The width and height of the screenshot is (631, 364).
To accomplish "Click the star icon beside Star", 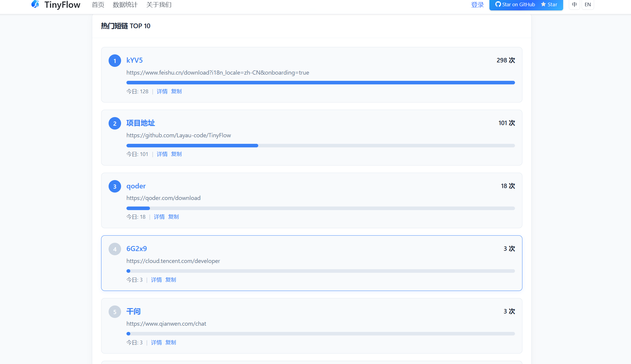I will pos(543,4).
